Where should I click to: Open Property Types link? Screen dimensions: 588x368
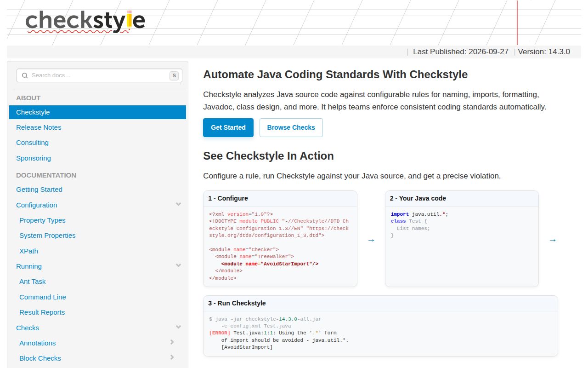point(42,220)
